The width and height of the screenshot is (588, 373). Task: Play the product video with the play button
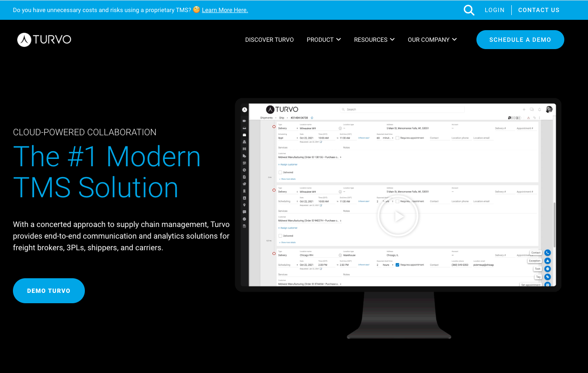(x=398, y=216)
